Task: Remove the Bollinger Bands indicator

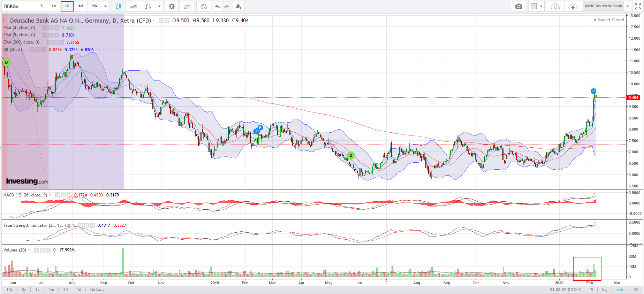Action: pos(44,49)
